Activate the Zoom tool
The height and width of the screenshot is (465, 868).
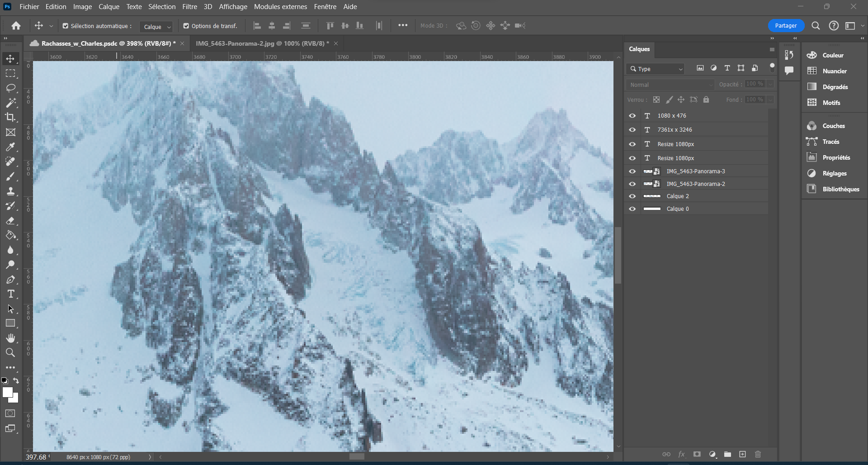(x=11, y=352)
